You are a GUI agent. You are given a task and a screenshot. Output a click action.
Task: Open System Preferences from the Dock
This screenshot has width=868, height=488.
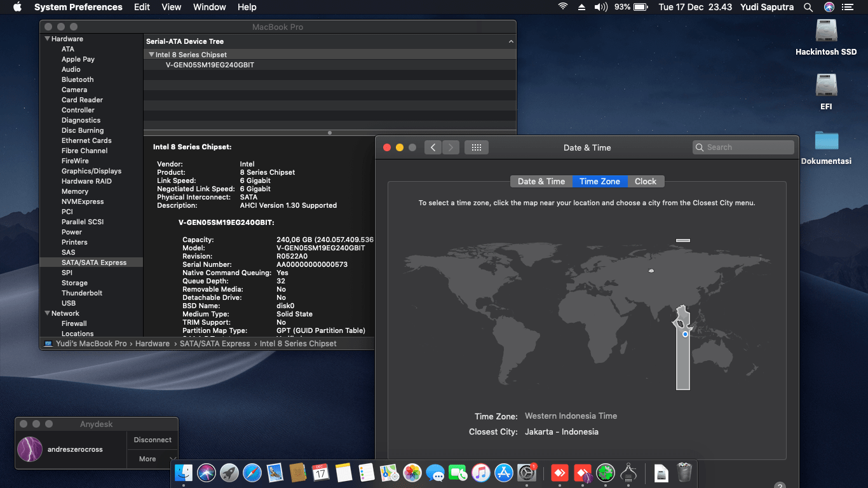pyautogui.click(x=527, y=473)
